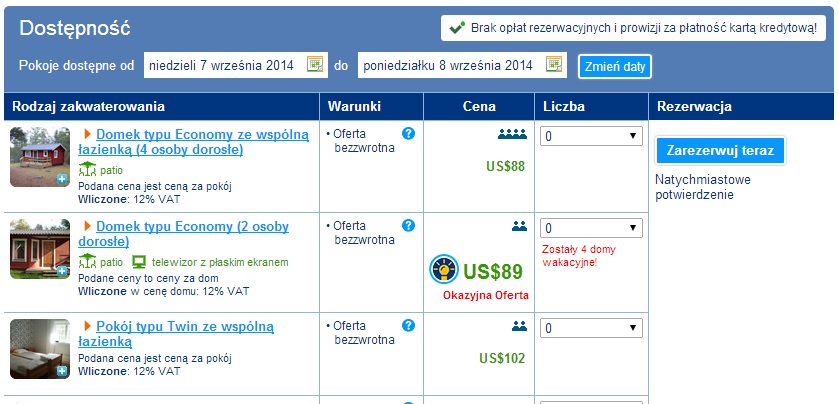The image size is (839, 404).
Task: Click the plus icon on the Economy 2-person cottage photo
Action: click(x=62, y=271)
